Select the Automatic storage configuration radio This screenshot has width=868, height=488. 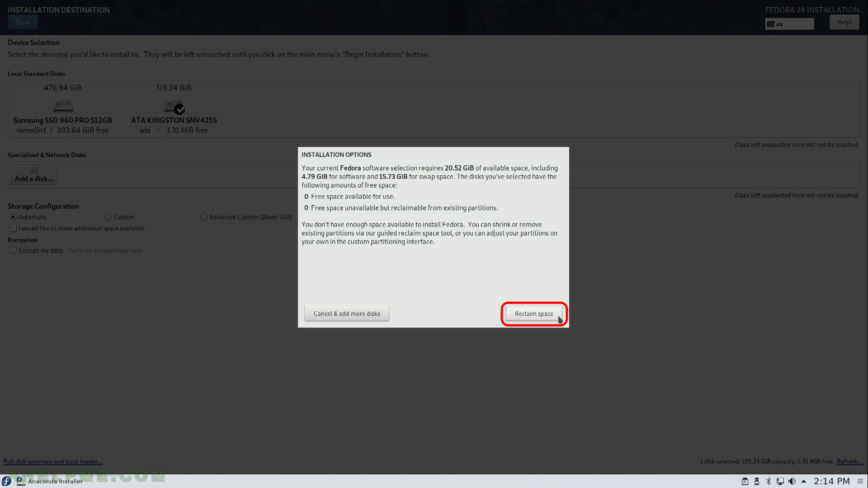tap(13, 217)
